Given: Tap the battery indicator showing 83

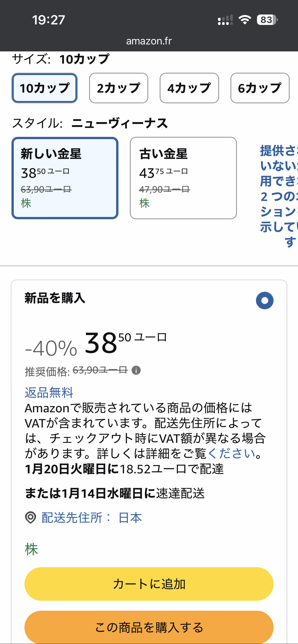Looking at the screenshot, I should (267, 20).
